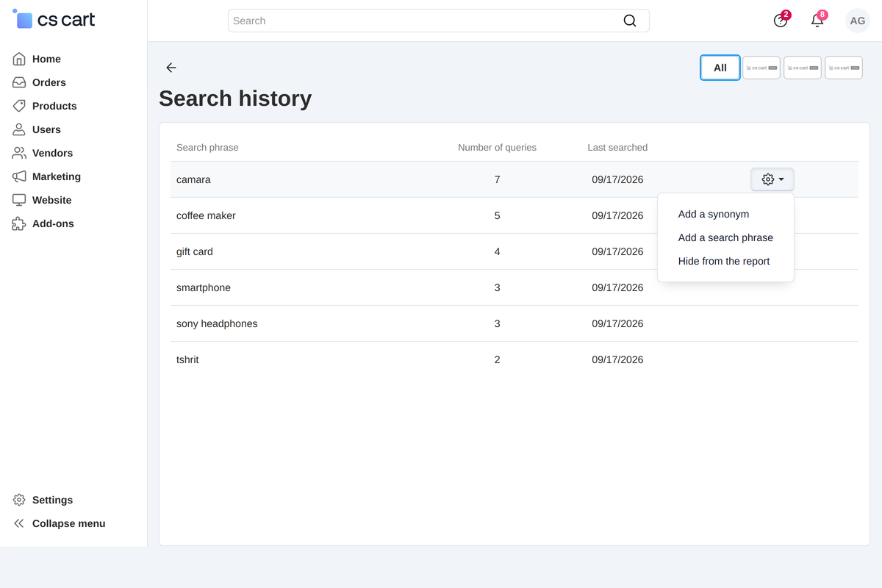The image size is (882, 588).
Task: Select "Hide from the report"
Action: (x=724, y=261)
